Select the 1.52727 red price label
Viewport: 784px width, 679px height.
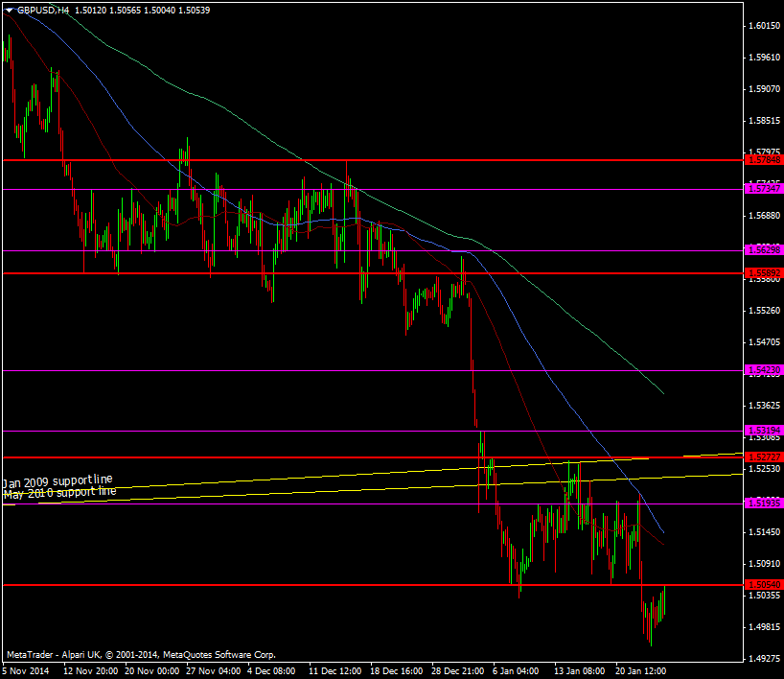pyautogui.click(x=764, y=457)
